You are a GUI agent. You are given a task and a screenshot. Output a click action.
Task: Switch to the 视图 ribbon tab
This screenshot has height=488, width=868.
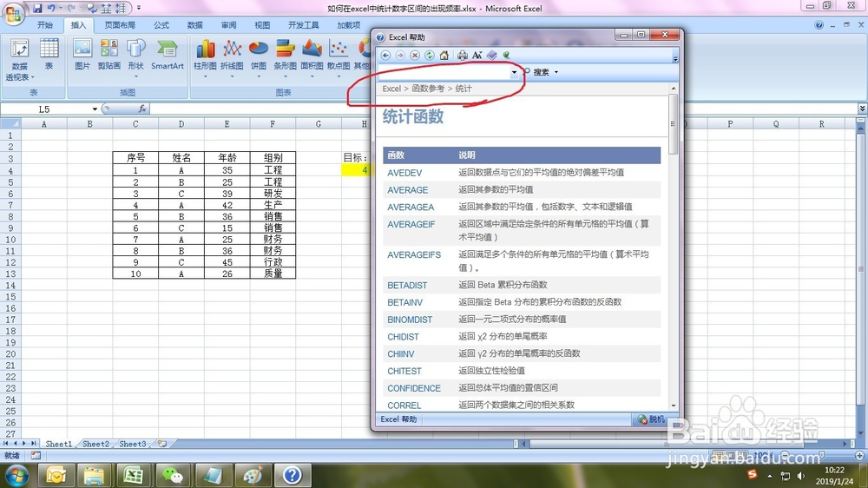(x=262, y=25)
